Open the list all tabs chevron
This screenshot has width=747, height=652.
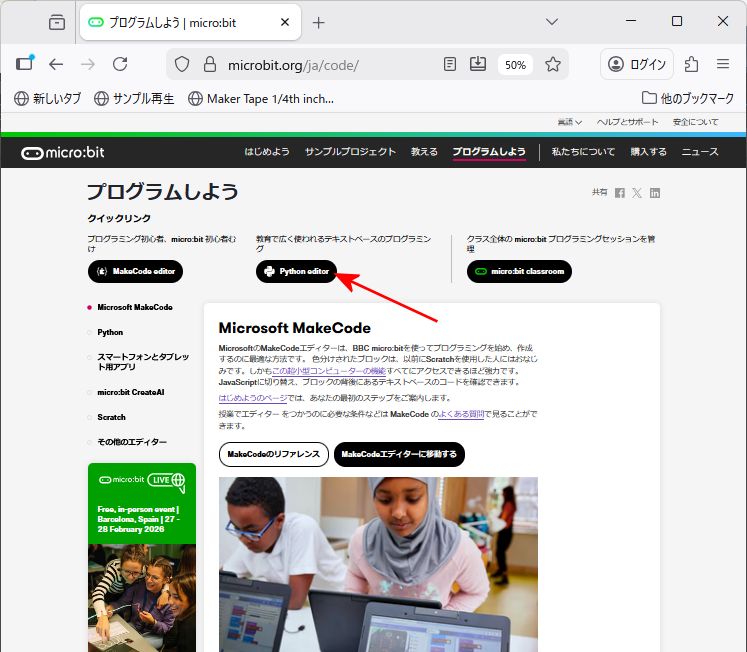(x=552, y=21)
